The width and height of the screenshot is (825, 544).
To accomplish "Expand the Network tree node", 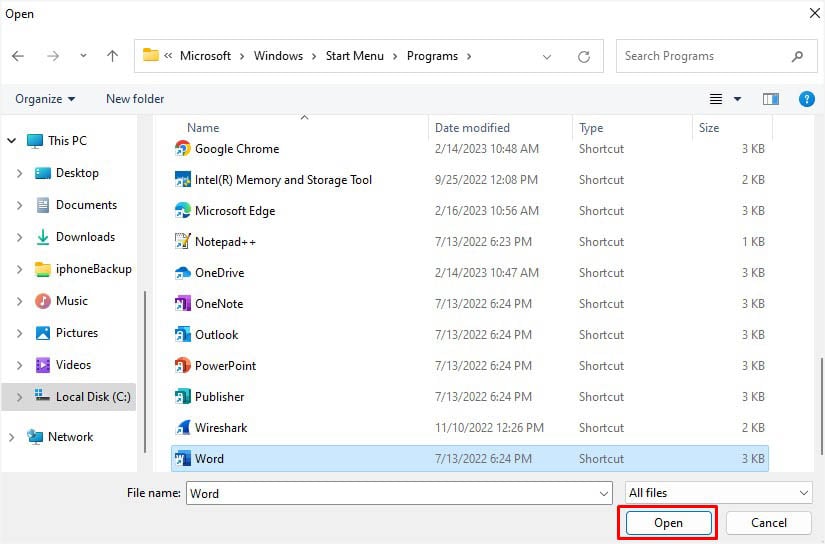I will (x=12, y=437).
